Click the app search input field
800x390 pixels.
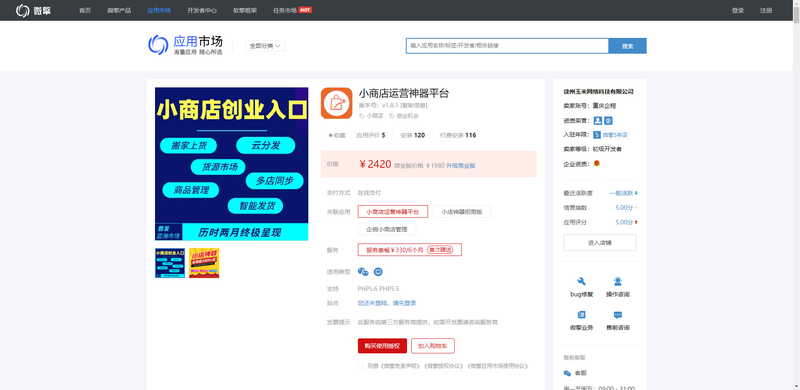pyautogui.click(x=507, y=45)
